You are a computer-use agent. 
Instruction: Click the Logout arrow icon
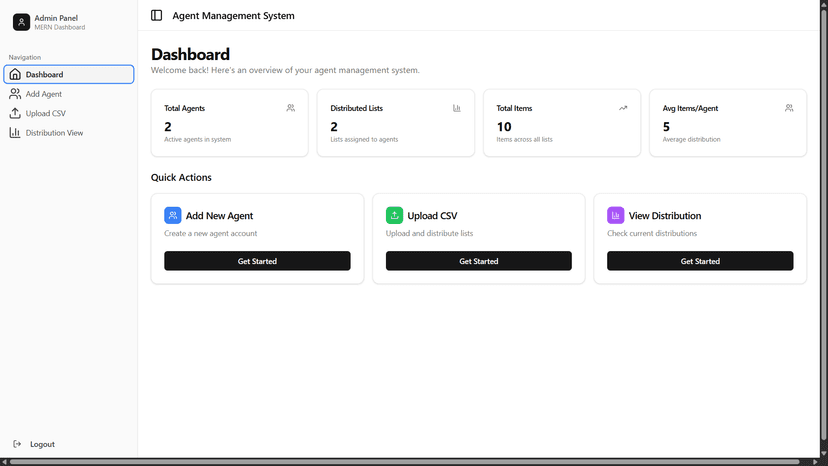[x=17, y=444]
